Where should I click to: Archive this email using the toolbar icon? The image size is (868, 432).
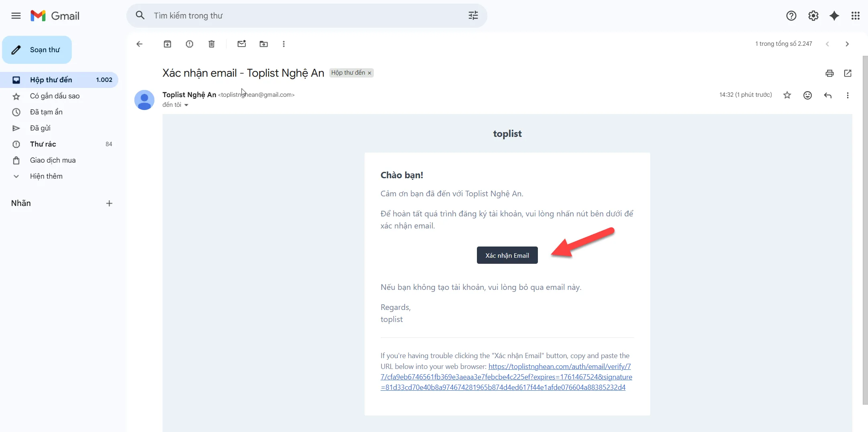pos(167,44)
